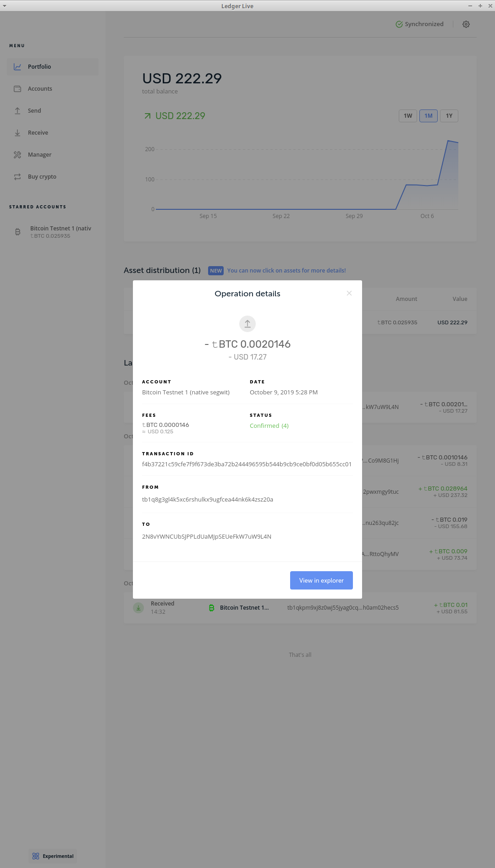Screen dimensions: 495x868
Task: Click the Synchronized status indicator
Action: 420,24
